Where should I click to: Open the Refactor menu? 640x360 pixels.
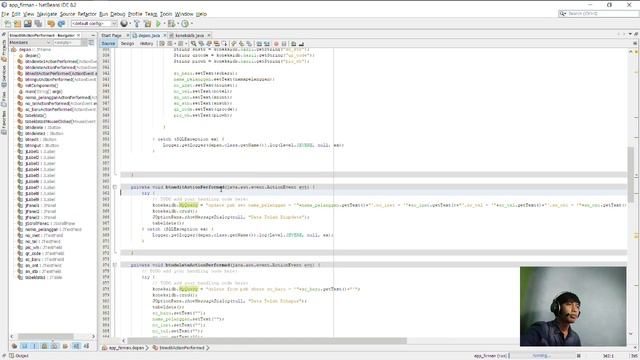pyautogui.click(x=87, y=14)
